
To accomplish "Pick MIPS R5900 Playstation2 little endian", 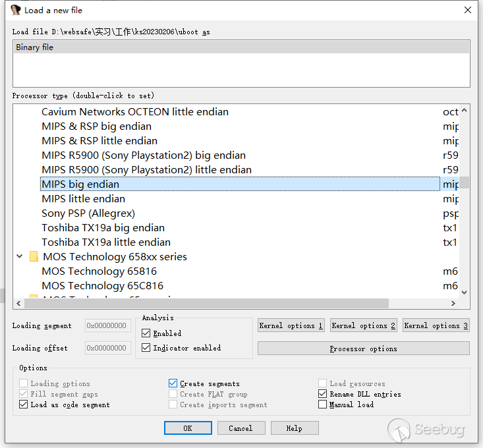I will tap(147, 170).
